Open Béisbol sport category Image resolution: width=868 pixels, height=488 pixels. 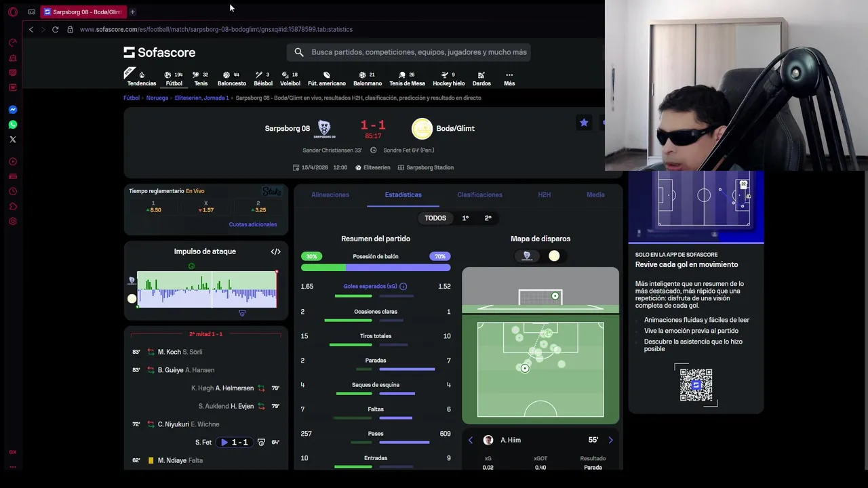pyautogui.click(x=263, y=79)
